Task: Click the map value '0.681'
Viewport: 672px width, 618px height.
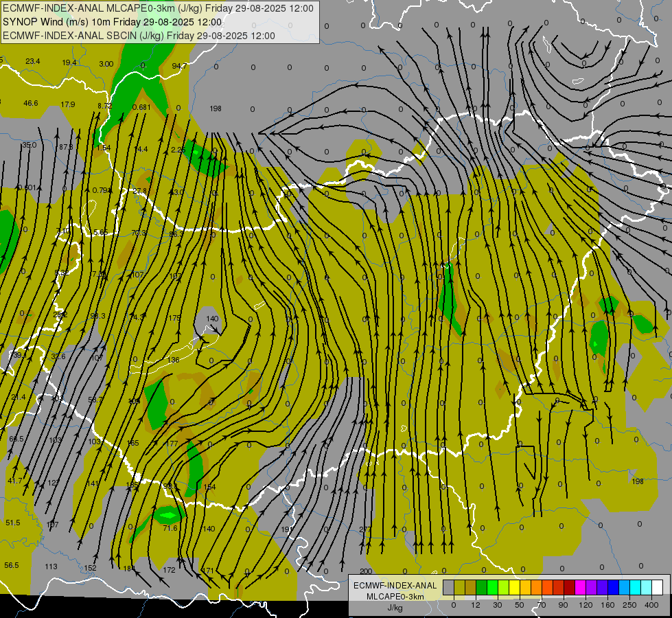Action: (141, 107)
